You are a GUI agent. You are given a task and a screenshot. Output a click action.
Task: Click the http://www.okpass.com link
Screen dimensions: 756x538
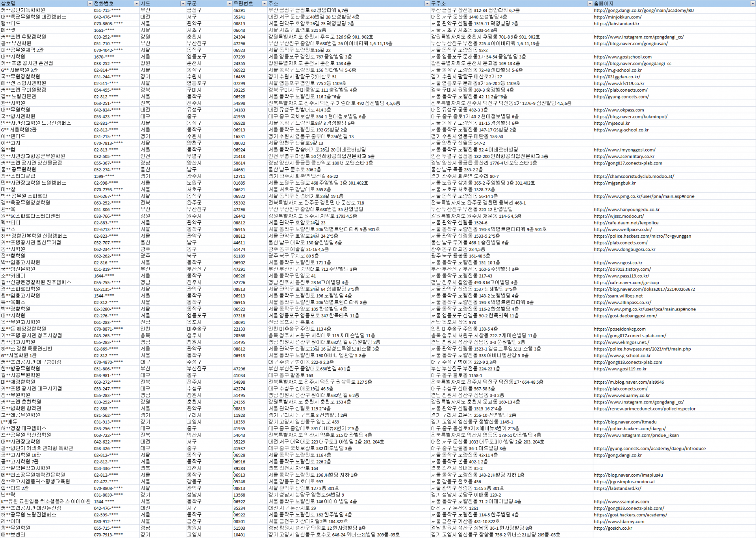tap(619, 110)
